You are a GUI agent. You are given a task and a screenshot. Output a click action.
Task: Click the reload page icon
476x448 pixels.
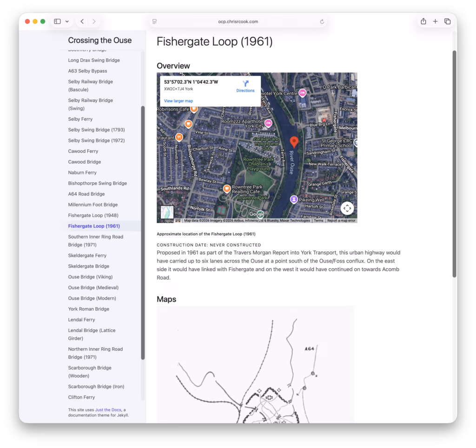click(322, 21)
